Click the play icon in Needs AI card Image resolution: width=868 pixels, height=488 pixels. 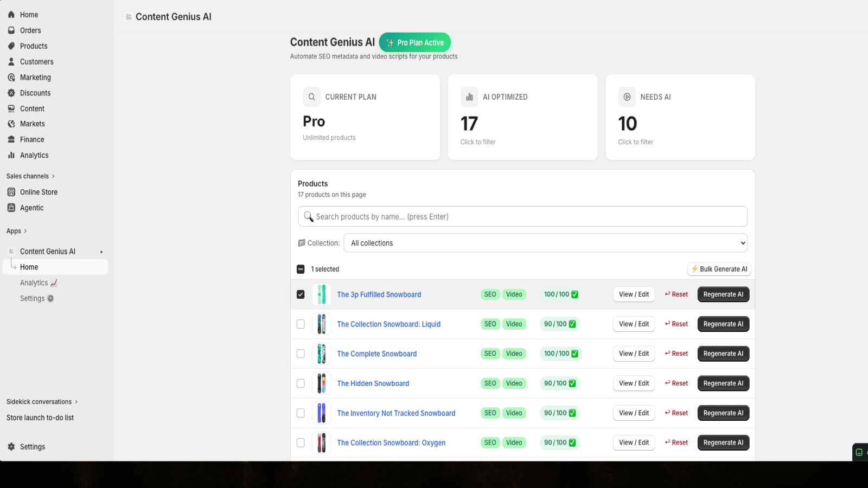tap(627, 97)
